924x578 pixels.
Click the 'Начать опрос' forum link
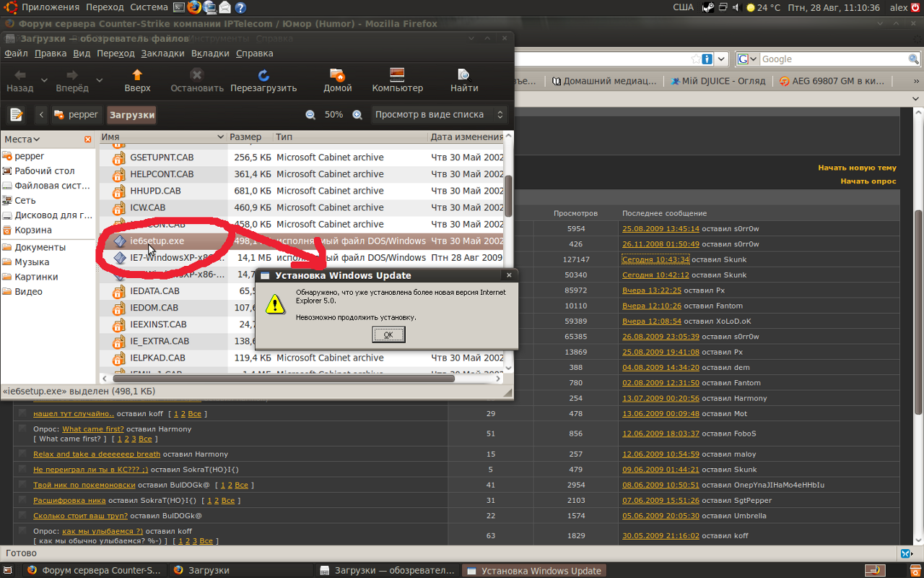[x=868, y=181]
